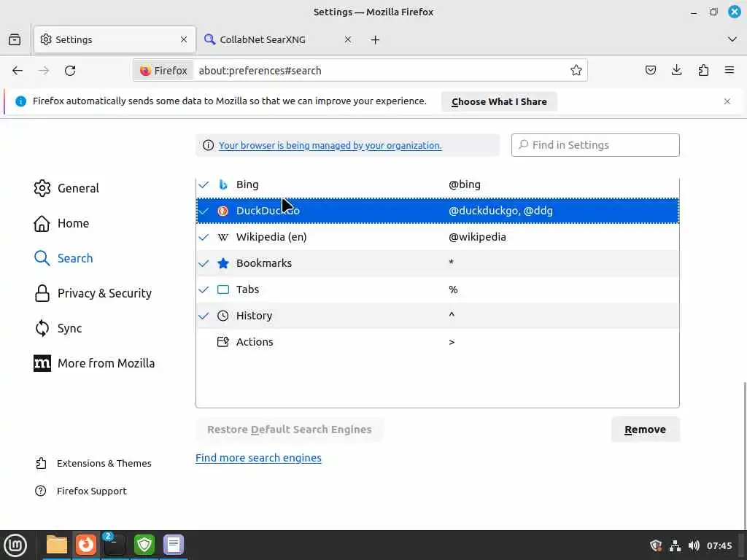Viewport: 747px width, 560px height.
Task: Uncheck the History shortcut checkbox
Action: pos(204,316)
